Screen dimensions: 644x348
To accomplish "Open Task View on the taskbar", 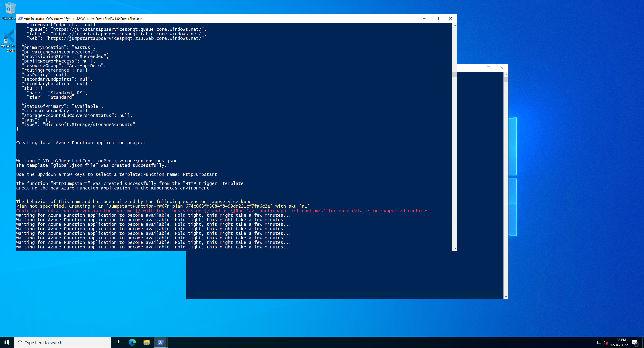I will click(117, 342).
